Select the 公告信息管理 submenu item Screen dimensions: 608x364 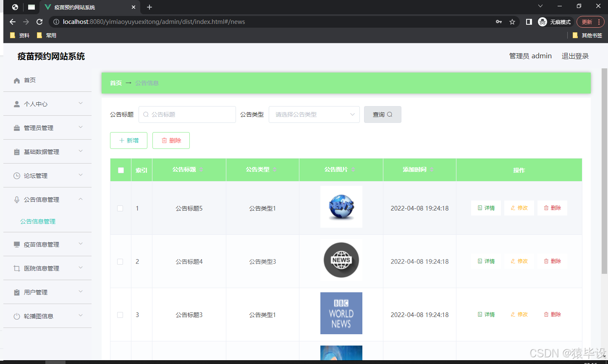pos(38,221)
